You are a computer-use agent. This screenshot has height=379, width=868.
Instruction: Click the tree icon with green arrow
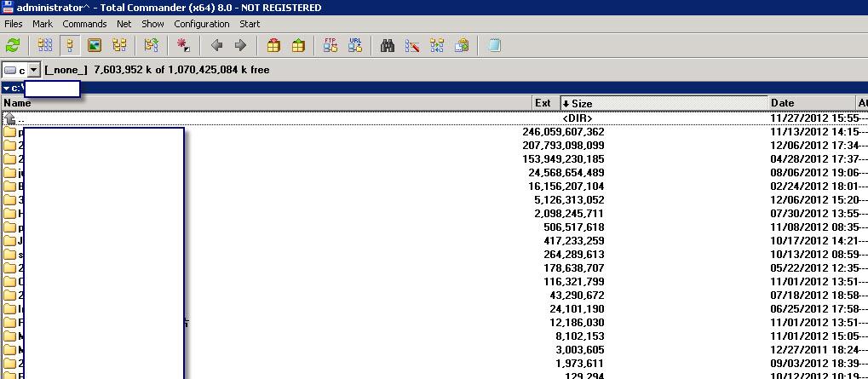tap(151, 45)
